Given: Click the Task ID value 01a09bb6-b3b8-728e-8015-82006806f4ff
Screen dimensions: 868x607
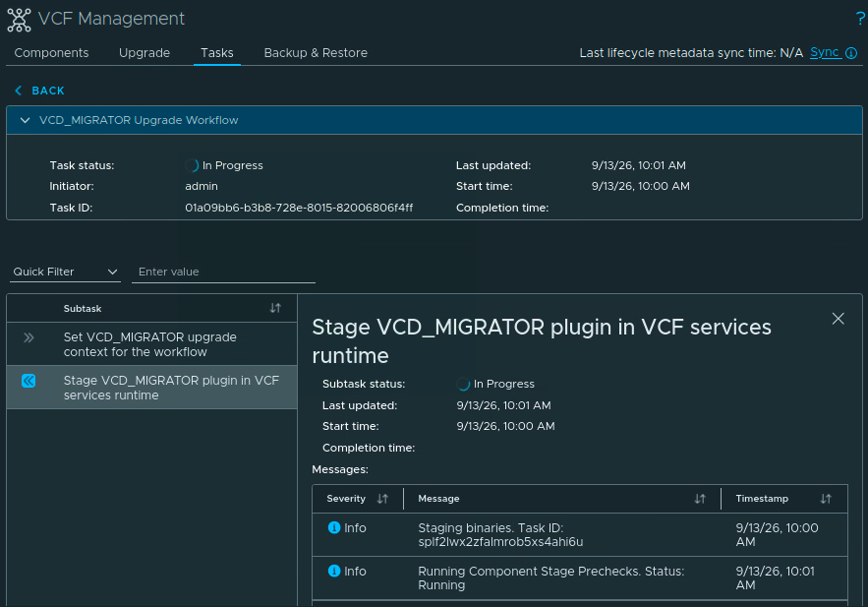Looking at the screenshot, I should tap(299, 208).
